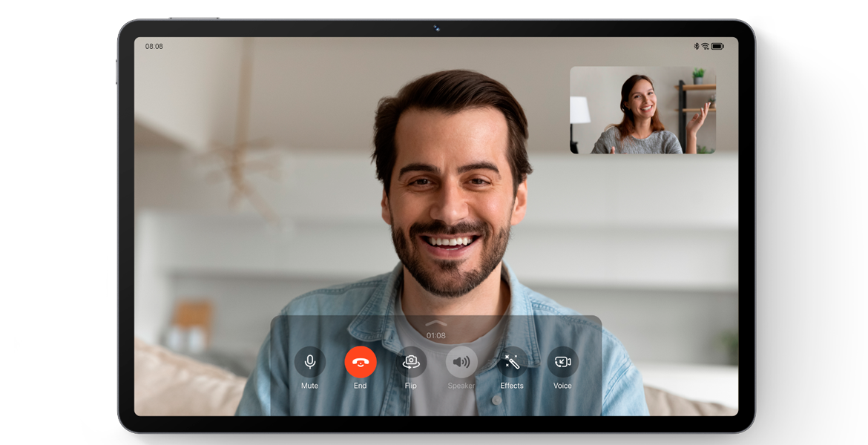Tap the main video on the man's face
Screen dimensions: 868x445
click(x=451, y=193)
